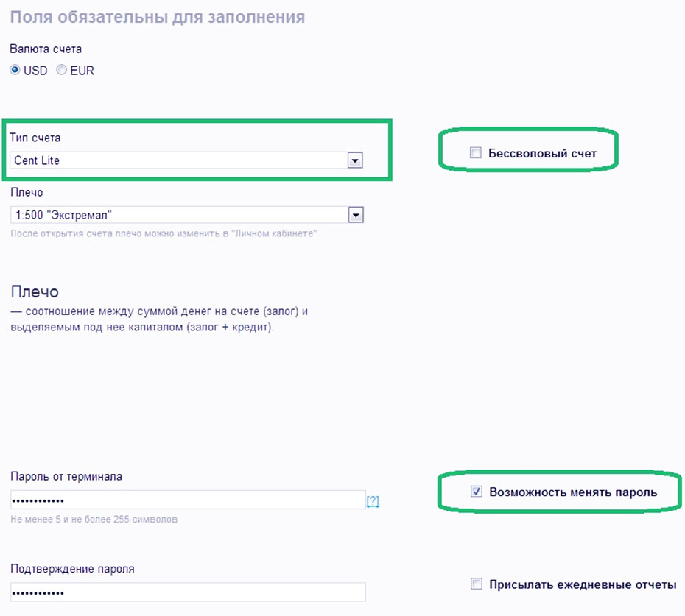685x616 pixels.
Task: Choose the EUR currency radio button
Action: [62, 71]
